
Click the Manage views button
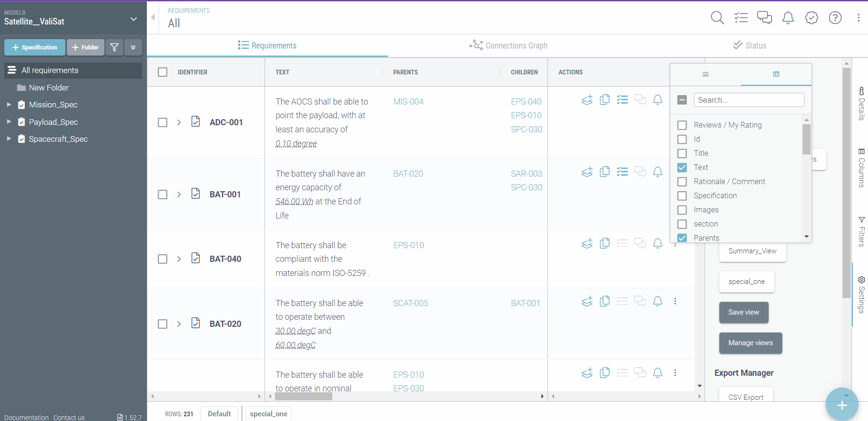(750, 343)
